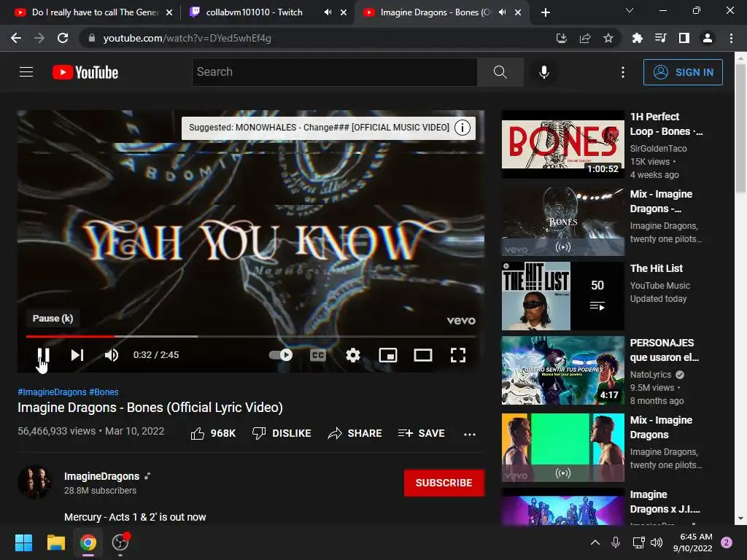Image resolution: width=747 pixels, height=560 pixels.
Task: Click the SIGN IN button
Action: pos(683,72)
